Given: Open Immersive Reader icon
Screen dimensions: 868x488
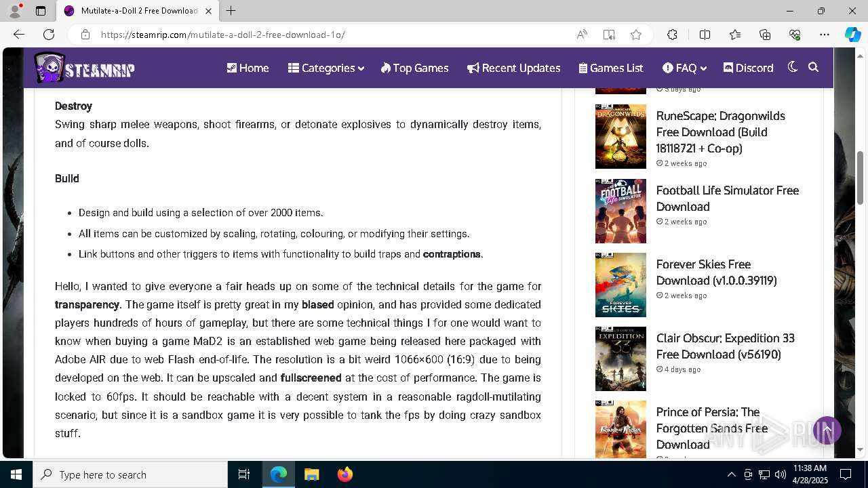Looking at the screenshot, I should click(609, 35).
